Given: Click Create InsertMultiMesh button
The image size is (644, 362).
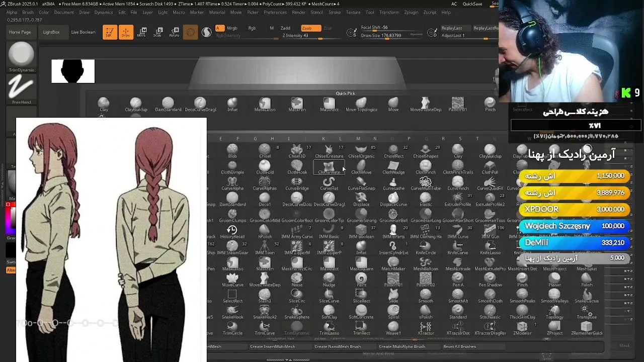Looking at the screenshot, I should pos(273,346).
